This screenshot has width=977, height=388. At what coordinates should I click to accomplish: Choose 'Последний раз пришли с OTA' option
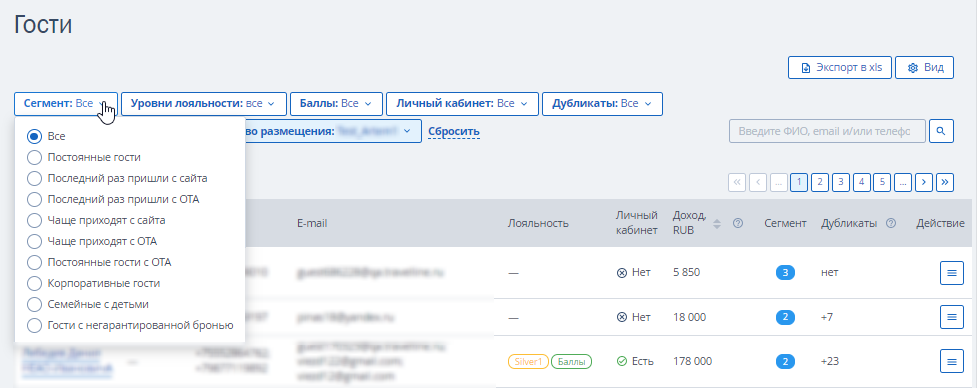pyautogui.click(x=34, y=199)
